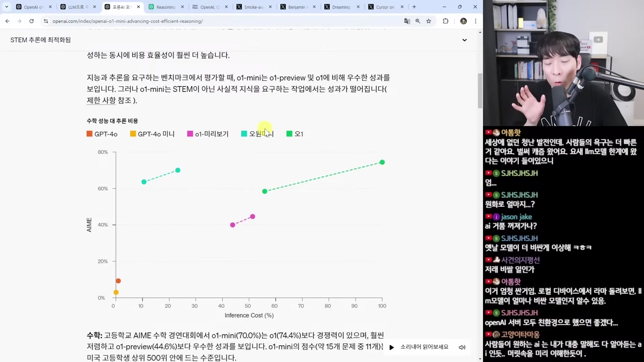Click the orange GPT-4o data point

click(118, 281)
